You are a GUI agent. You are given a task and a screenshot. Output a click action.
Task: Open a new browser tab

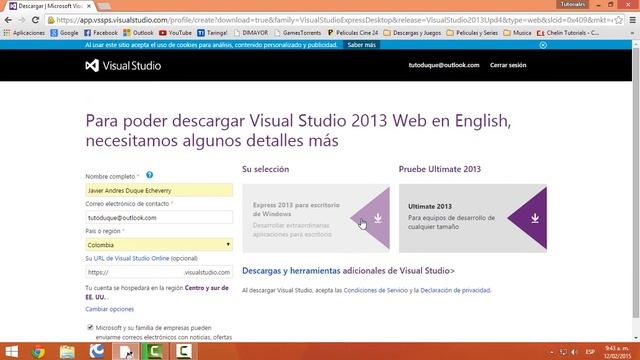104,6
